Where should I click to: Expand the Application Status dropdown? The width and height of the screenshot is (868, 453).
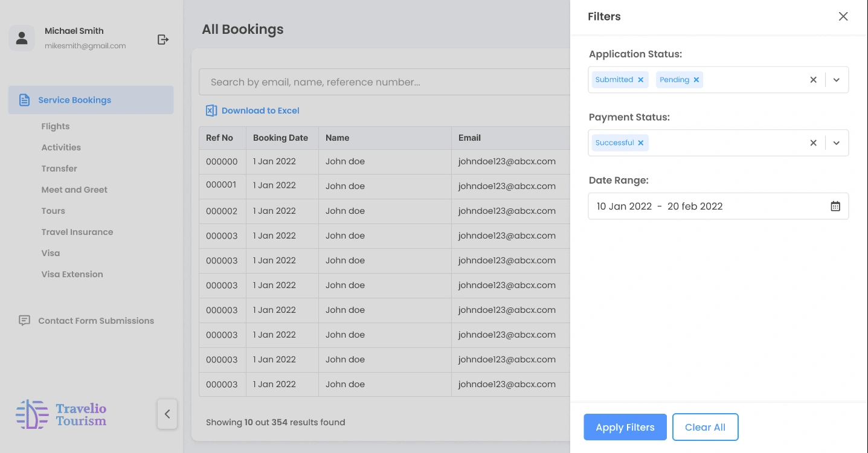[x=837, y=80]
